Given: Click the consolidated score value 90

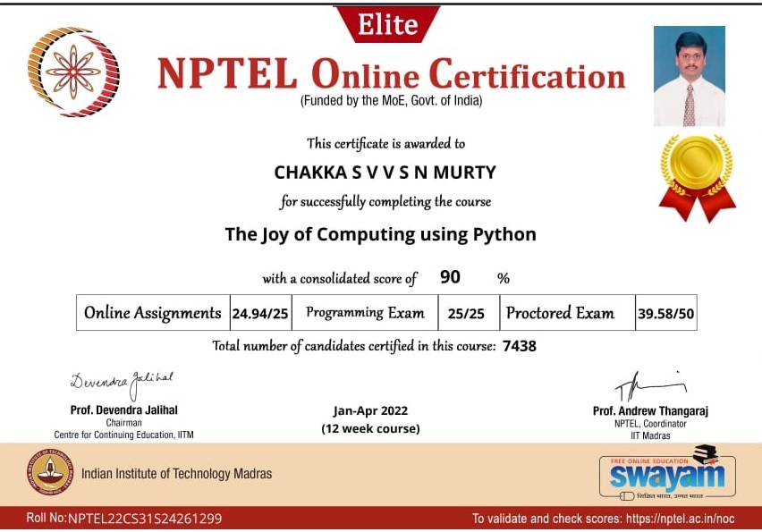Looking at the screenshot, I should click(x=450, y=277).
